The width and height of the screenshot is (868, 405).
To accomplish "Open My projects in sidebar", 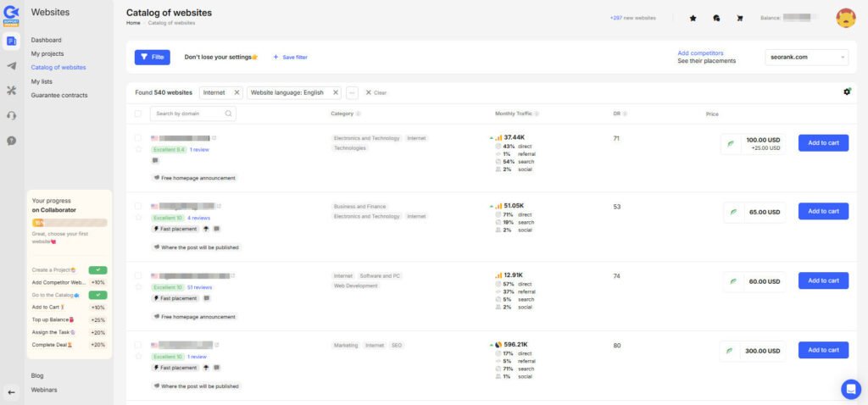I will tap(47, 53).
